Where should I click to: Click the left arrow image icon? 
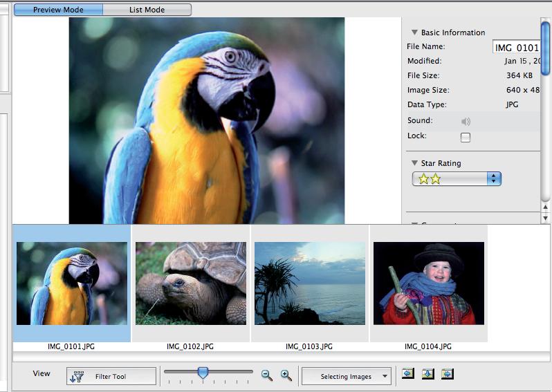(408, 373)
